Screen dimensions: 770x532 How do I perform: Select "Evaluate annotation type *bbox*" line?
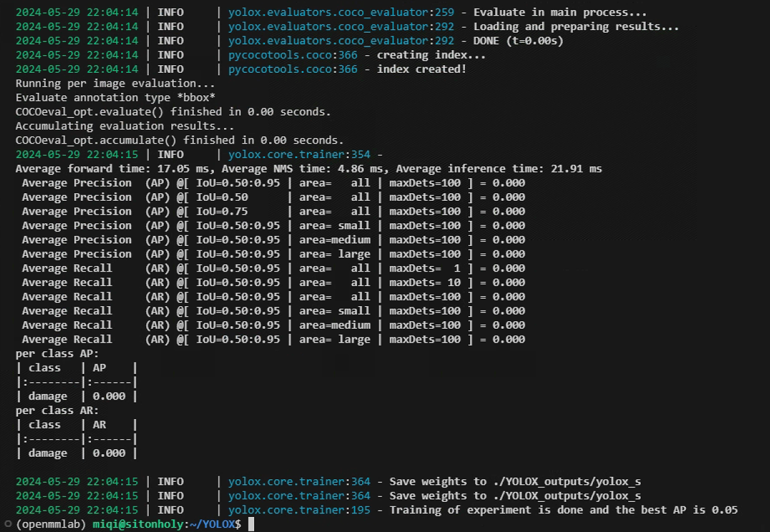coord(115,98)
